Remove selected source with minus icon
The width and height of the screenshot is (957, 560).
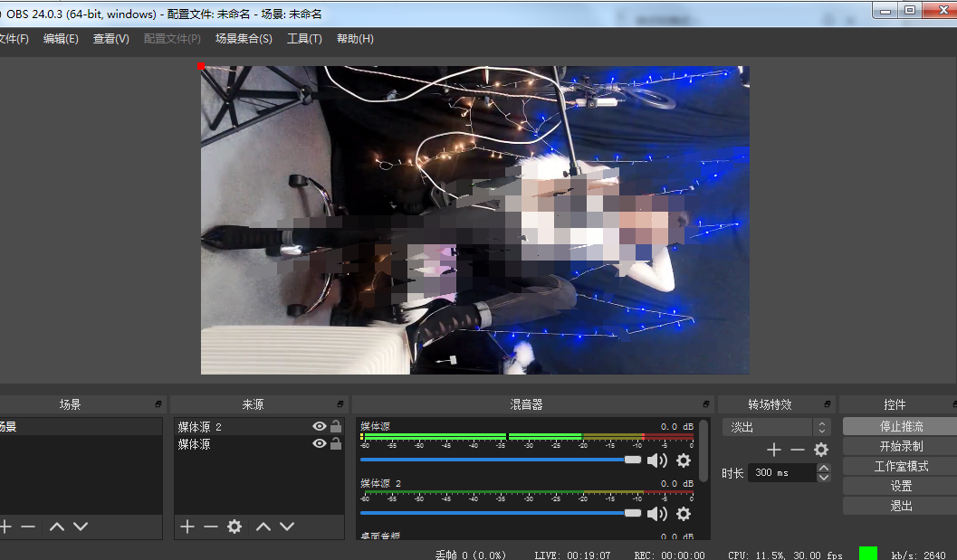point(211,527)
